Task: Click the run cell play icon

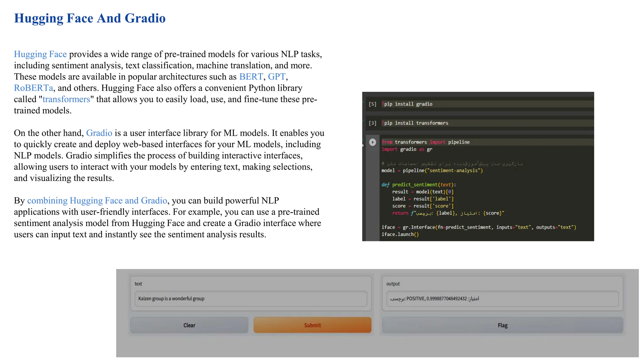Action: [372, 142]
